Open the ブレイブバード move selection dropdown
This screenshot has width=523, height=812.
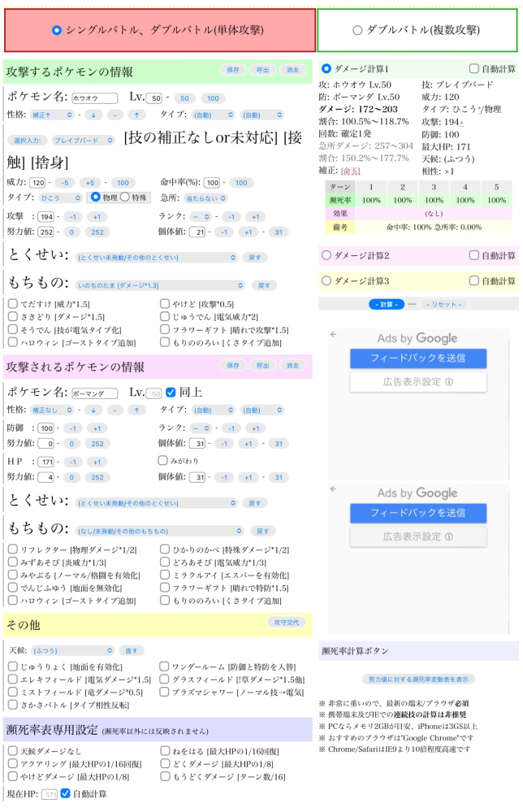point(83,141)
